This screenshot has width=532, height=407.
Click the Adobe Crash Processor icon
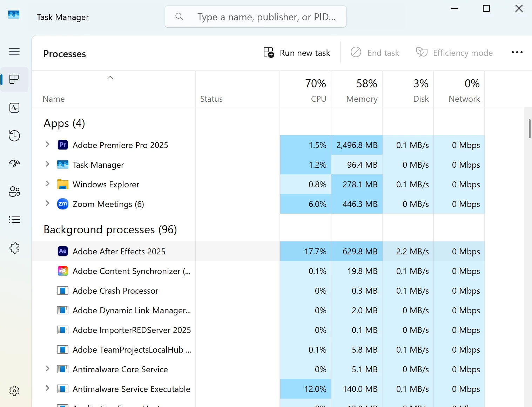63,291
